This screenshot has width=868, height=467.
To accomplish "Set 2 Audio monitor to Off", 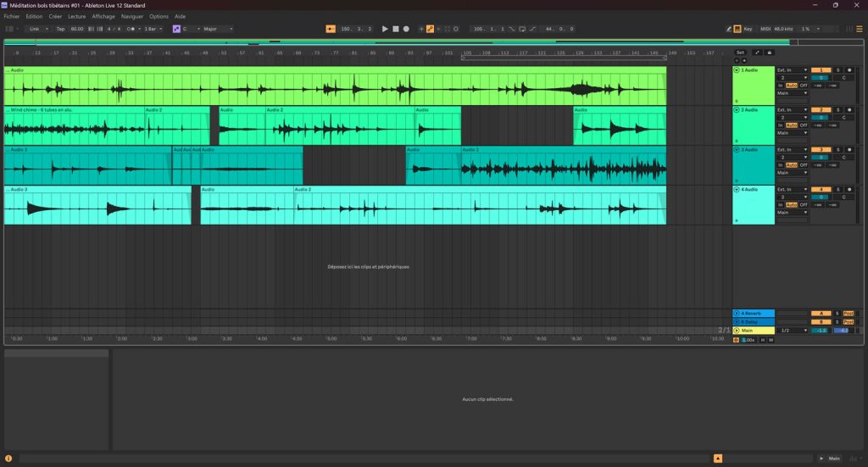I will tap(804, 125).
